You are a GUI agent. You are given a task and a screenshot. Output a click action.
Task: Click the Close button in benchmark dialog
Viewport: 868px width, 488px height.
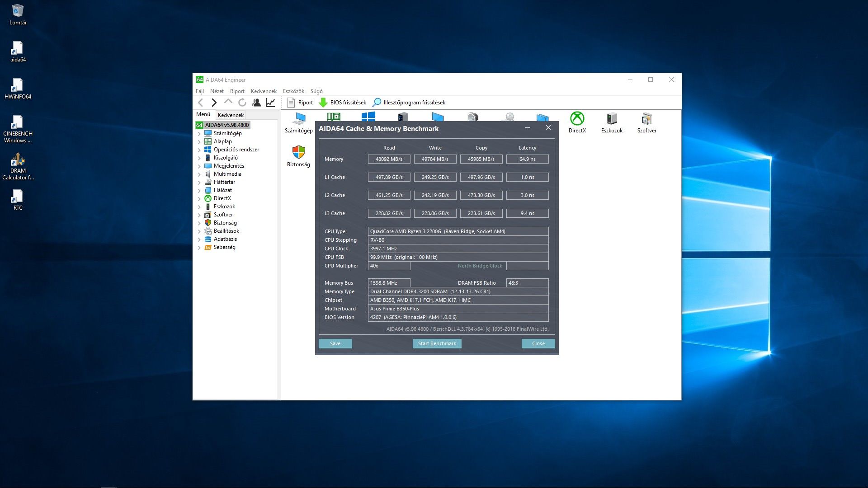538,343
